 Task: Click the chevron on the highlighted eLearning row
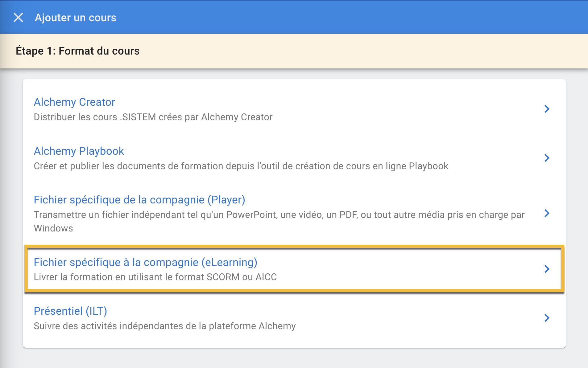coord(547,269)
